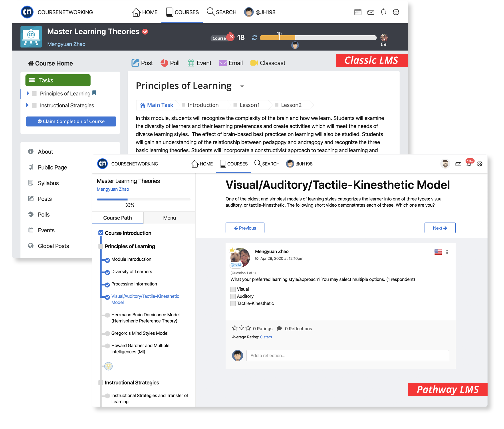Open mail icon in Classic LMS header
504x429 pixels.
pos(371,12)
